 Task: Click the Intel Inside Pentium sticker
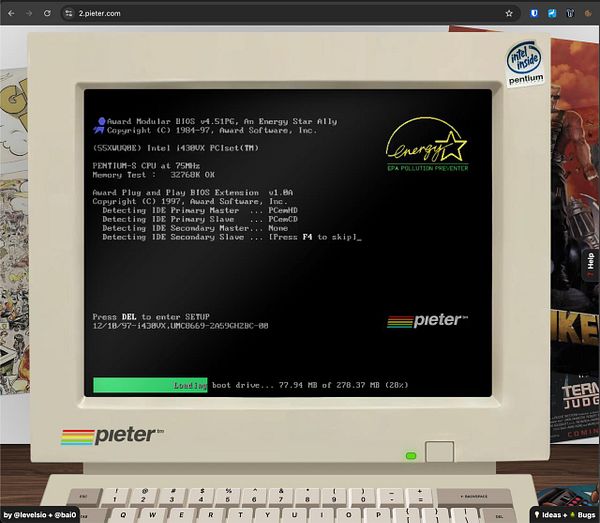tap(525, 64)
